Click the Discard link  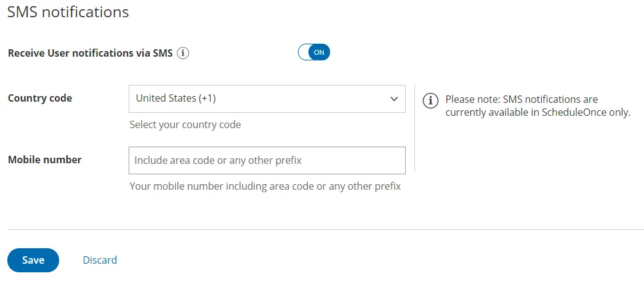(100, 260)
